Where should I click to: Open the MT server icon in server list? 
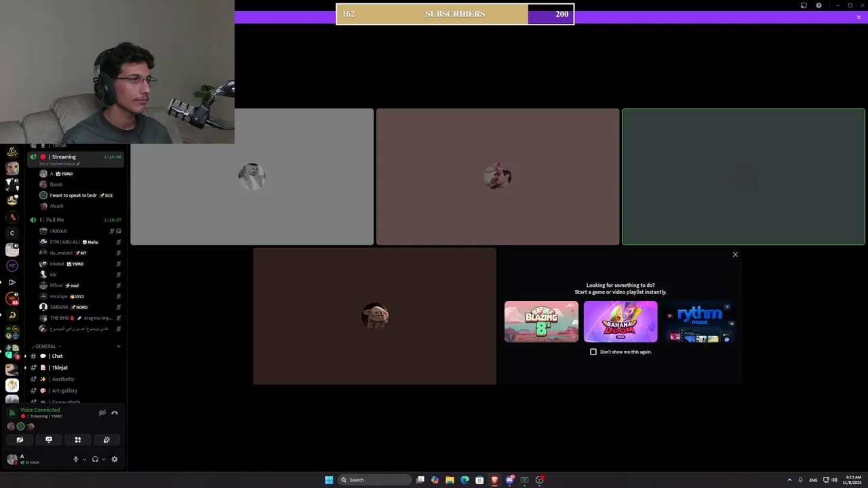pyautogui.click(x=12, y=266)
